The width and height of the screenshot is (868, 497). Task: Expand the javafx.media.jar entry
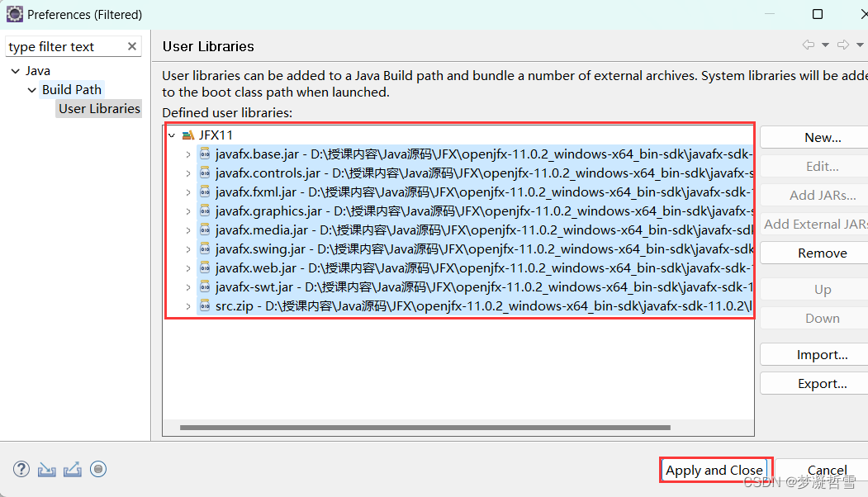click(188, 230)
